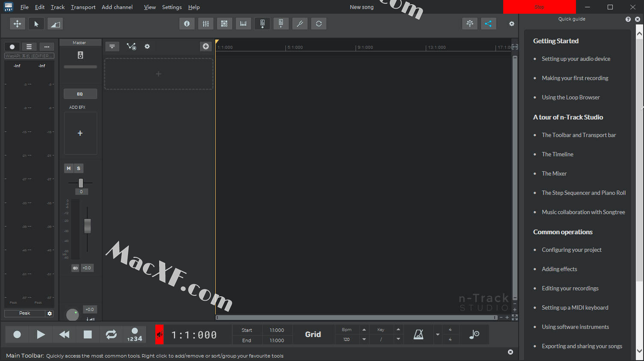
Task: Click the metronome icon
Action: coord(418,334)
